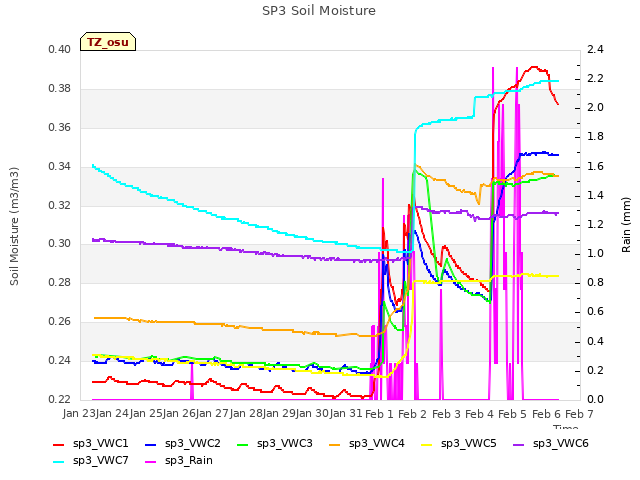Click the Jan 31 x-axis label

(346, 414)
